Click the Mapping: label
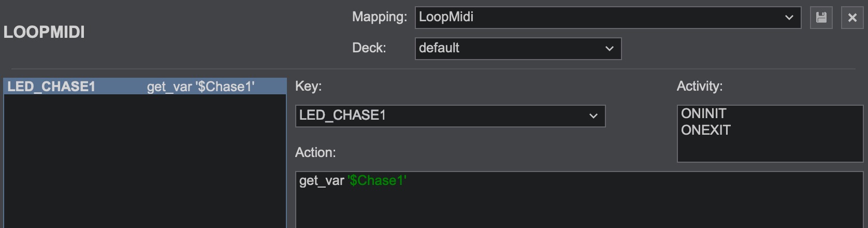The height and width of the screenshot is (228, 868). coord(379,17)
